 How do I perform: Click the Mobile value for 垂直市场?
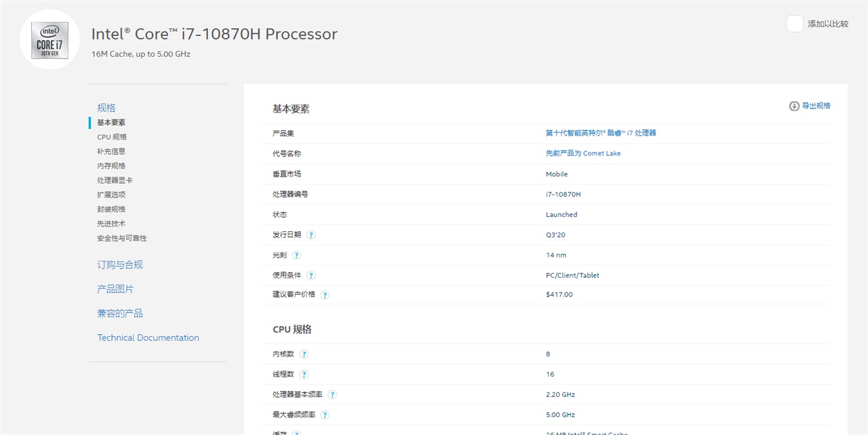557,174
